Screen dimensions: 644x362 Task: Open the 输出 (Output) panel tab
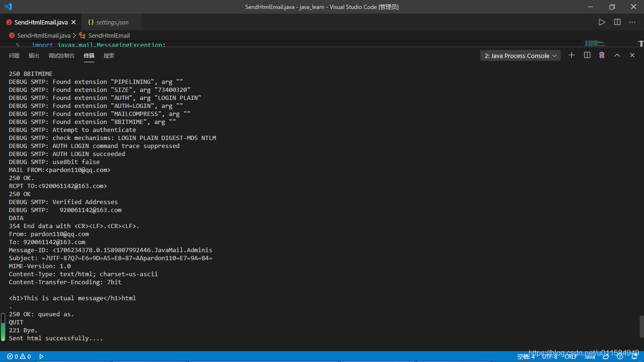click(34, 56)
